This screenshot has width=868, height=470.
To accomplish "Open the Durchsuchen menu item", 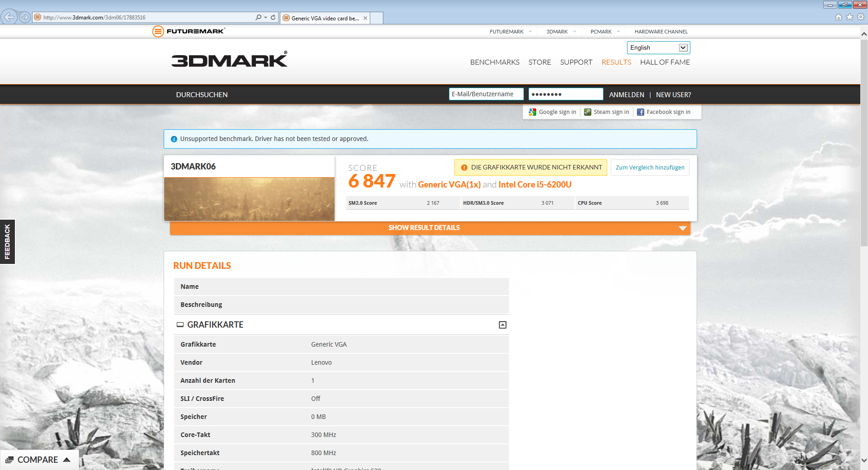I will [x=202, y=95].
